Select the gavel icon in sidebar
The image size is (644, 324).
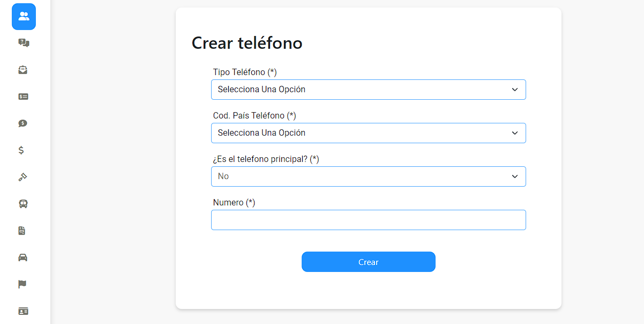coord(23,177)
